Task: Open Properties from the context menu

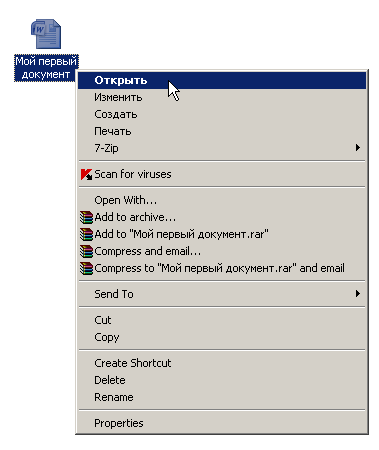Action: click(222, 423)
